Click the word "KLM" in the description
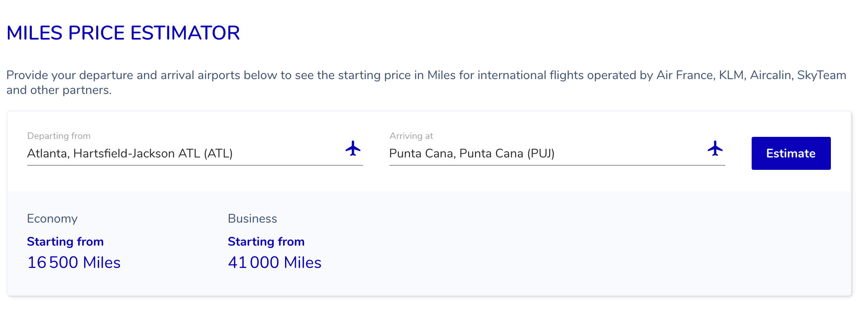The width and height of the screenshot is (868, 324). 732,75
